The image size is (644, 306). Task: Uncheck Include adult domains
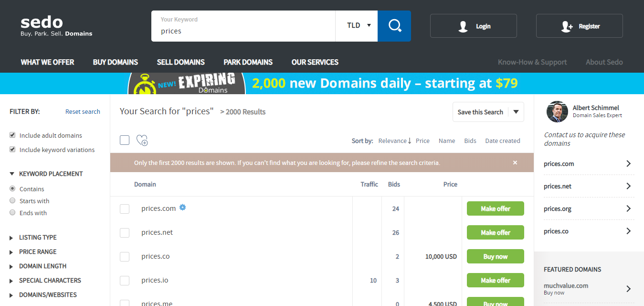coord(12,135)
